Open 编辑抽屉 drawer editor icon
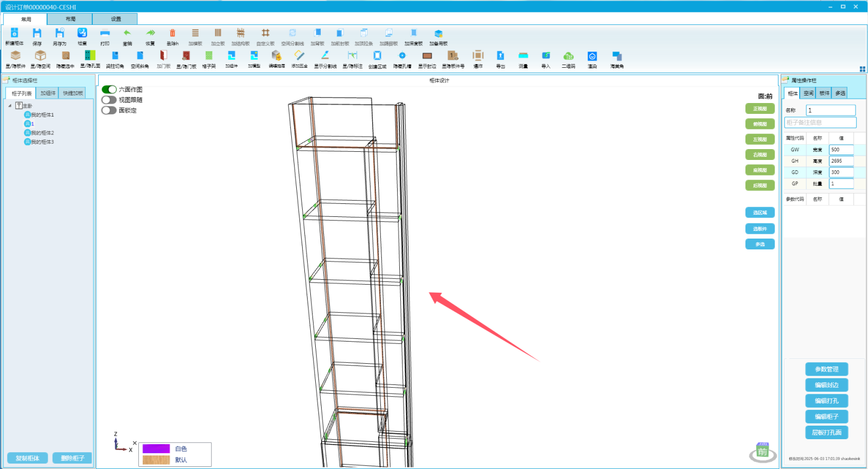868x469 pixels. [x=277, y=55]
